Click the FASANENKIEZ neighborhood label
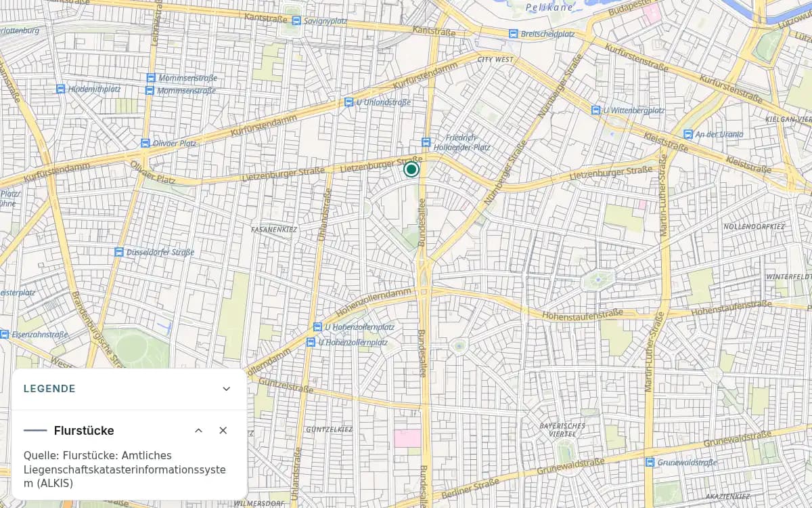This screenshot has width=812, height=508. [x=275, y=230]
